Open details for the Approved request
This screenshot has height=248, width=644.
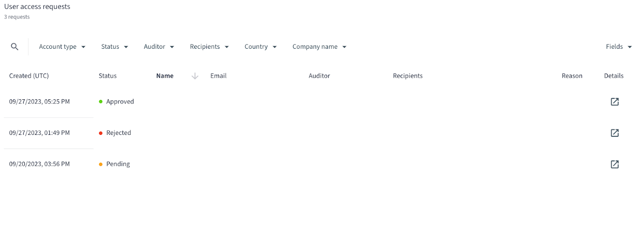pyautogui.click(x=615, y=102)
